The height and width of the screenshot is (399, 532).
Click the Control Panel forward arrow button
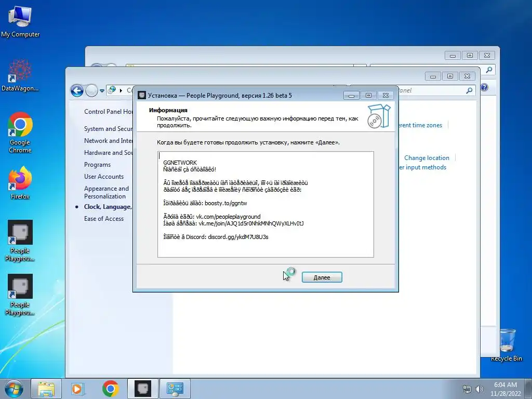91,90
